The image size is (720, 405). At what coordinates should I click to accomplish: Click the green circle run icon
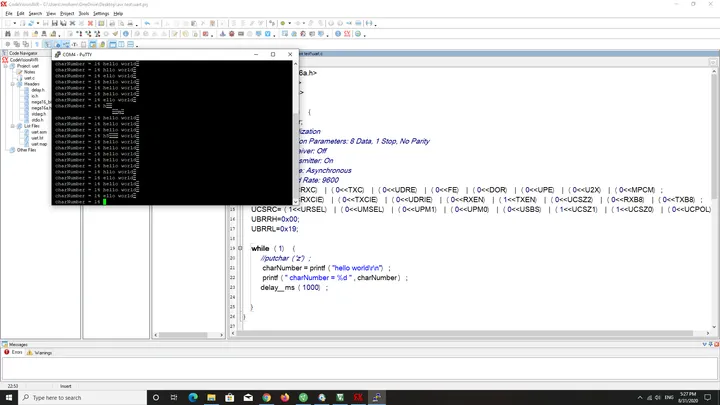(283, 23)
